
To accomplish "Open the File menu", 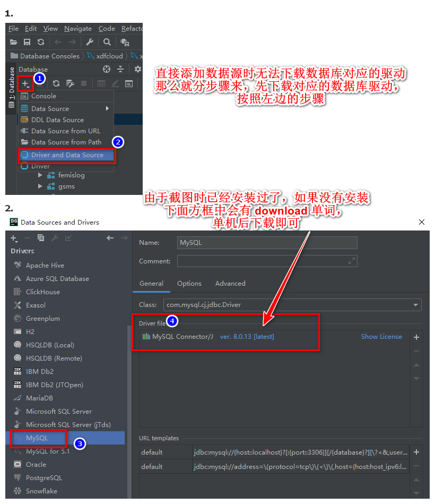I will tap(13, 29).
